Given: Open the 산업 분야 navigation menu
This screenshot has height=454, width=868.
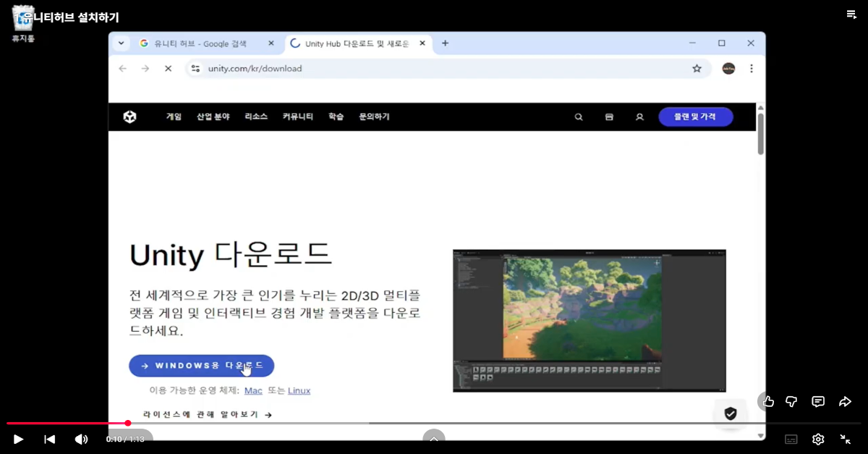Looking at the screenshot, I should pos(213,117).
